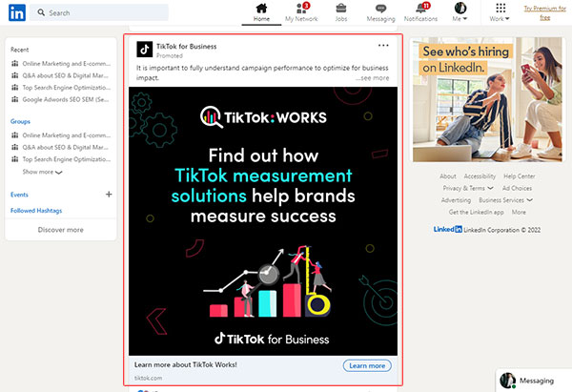Click the Events link

pos(19,195)
